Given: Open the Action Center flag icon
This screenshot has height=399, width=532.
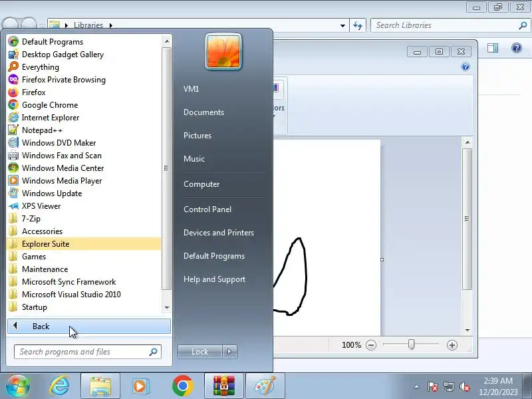Looking at the screenshot, I should tap(433, 386).
